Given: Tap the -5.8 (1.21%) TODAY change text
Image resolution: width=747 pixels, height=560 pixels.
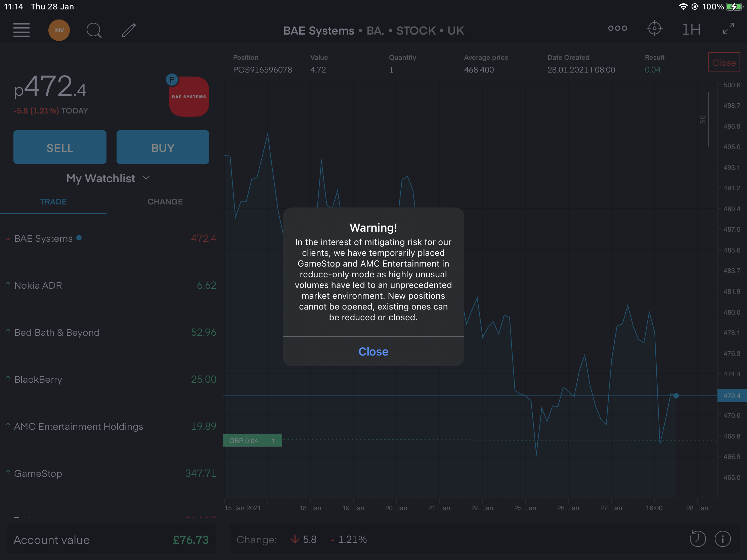Looking at the screenshot, I should 51,111.
